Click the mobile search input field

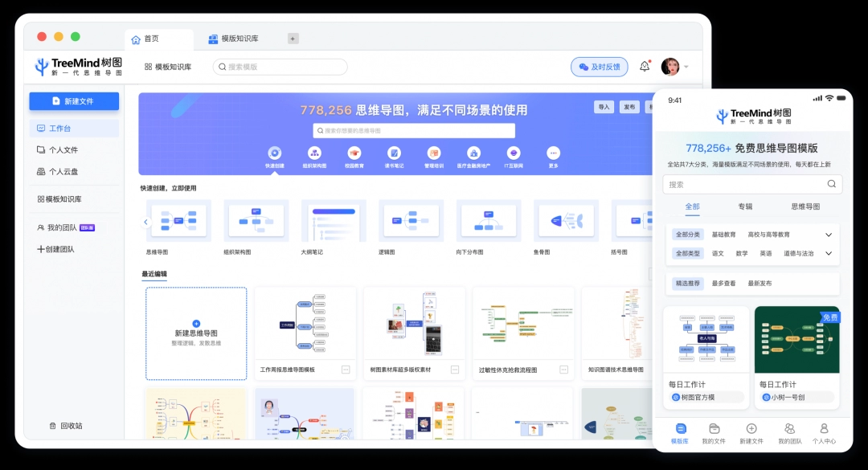coord(751,184)
